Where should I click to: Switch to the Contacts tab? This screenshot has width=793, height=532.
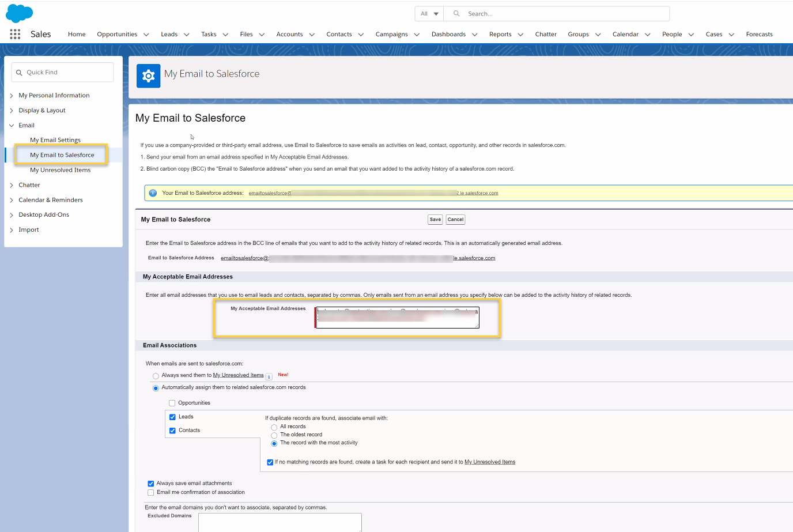[339, 35]
